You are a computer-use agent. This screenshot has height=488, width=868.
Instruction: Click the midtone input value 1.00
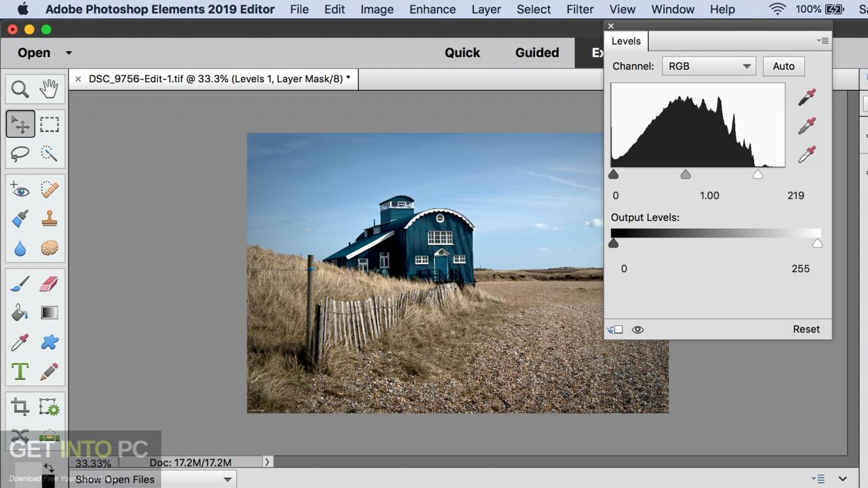[709, 195]
